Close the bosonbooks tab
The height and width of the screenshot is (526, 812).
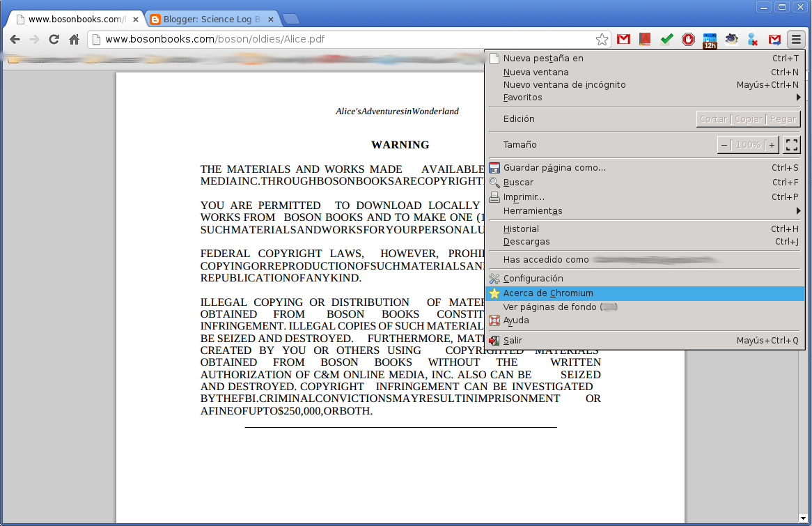[x=136, y=20]
